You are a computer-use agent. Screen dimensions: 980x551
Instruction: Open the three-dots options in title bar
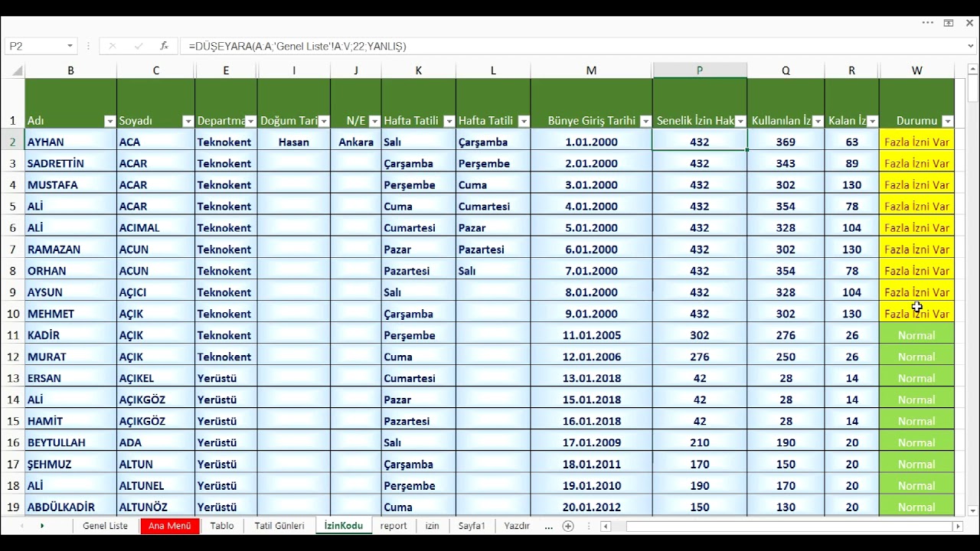click(928, 23)
